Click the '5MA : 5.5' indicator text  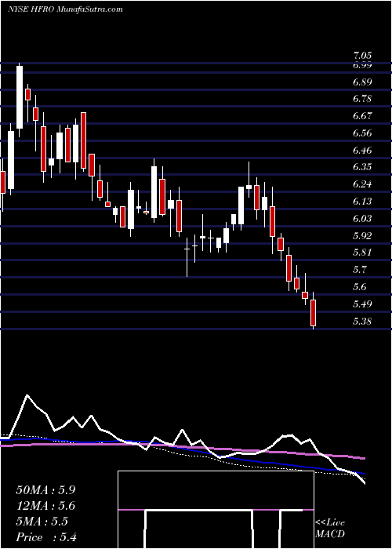point(42,522)
